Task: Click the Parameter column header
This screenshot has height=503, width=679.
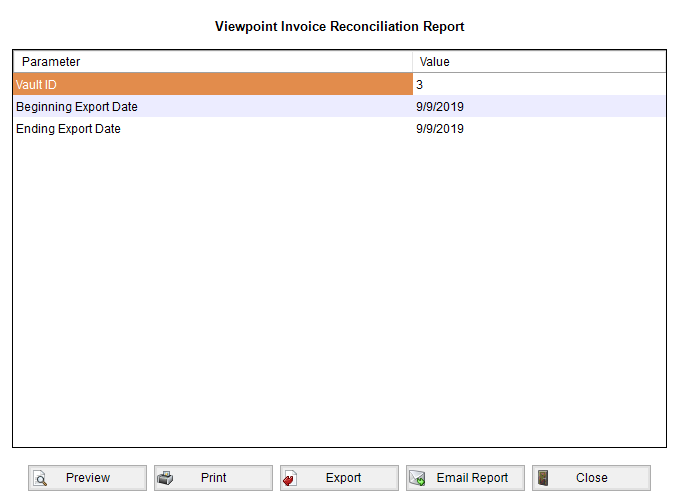Action: click(x=213, y=62)
